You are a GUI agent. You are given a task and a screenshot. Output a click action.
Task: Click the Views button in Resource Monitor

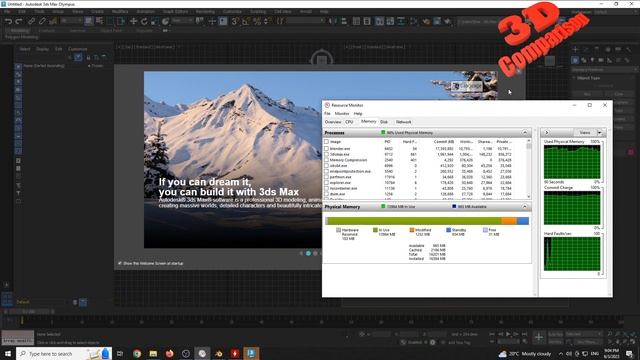[x=585, y=133]
